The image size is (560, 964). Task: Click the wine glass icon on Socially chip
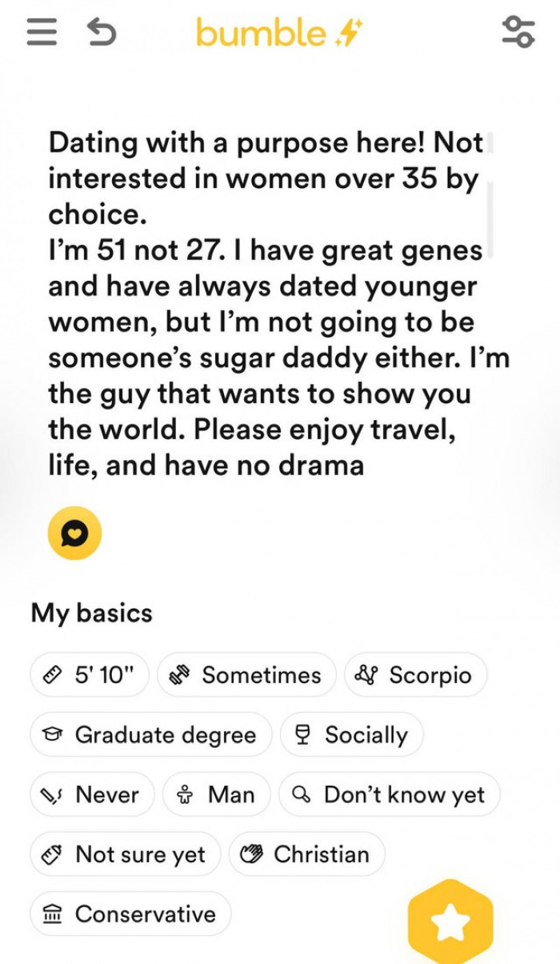pos(312,734)
